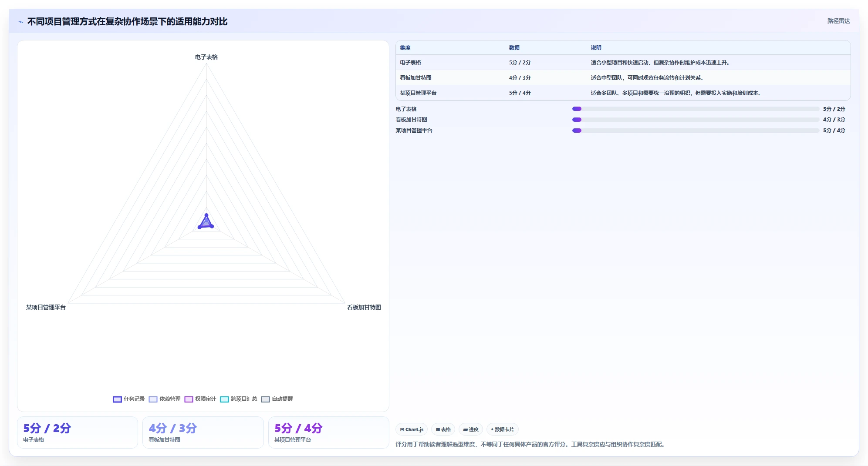Click the 进度 chip icon
Image resolution: width=868 pixels, height=466 pixels.
click(465, 429)
